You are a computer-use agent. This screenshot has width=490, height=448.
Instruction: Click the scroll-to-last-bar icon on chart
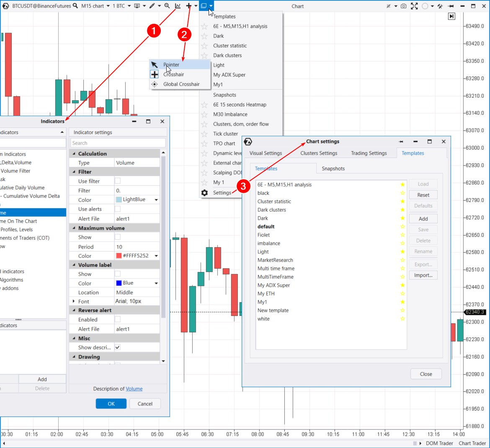click(x=451, y=16)
